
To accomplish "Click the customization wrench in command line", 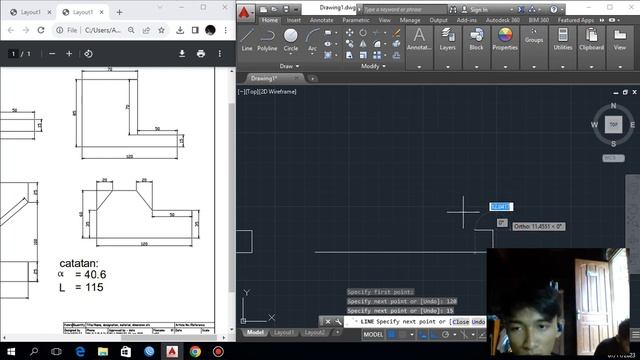I will pos(338,322).
